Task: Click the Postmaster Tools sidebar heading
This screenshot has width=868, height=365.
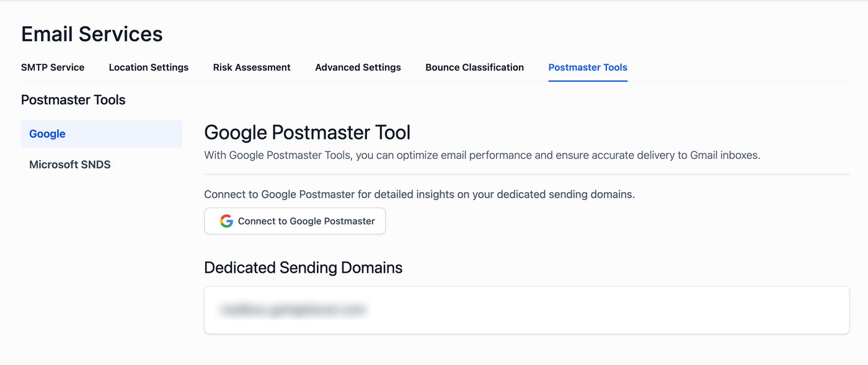Action: pyautogui.click(x=73, y=100)
